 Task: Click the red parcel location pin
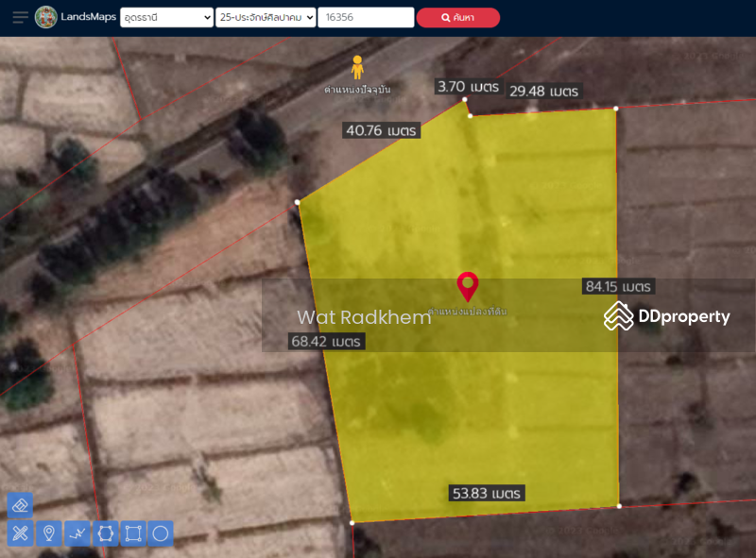coord(467,286)
